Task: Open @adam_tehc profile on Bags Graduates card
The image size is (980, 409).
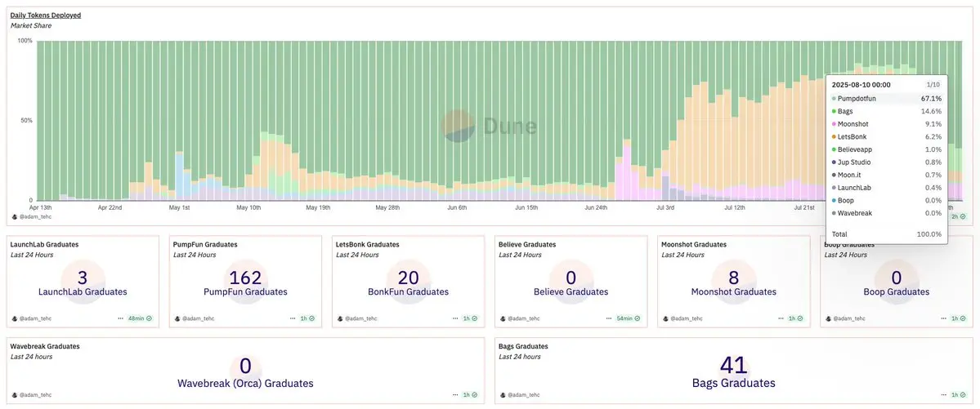Action: 519,395
